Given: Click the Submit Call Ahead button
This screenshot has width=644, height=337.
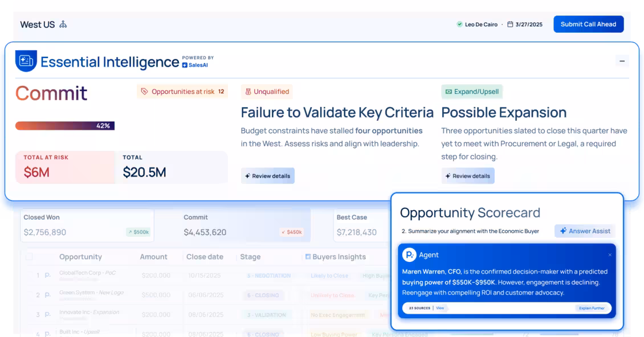Looking at the screenshot, I should [x=588, y=24].
